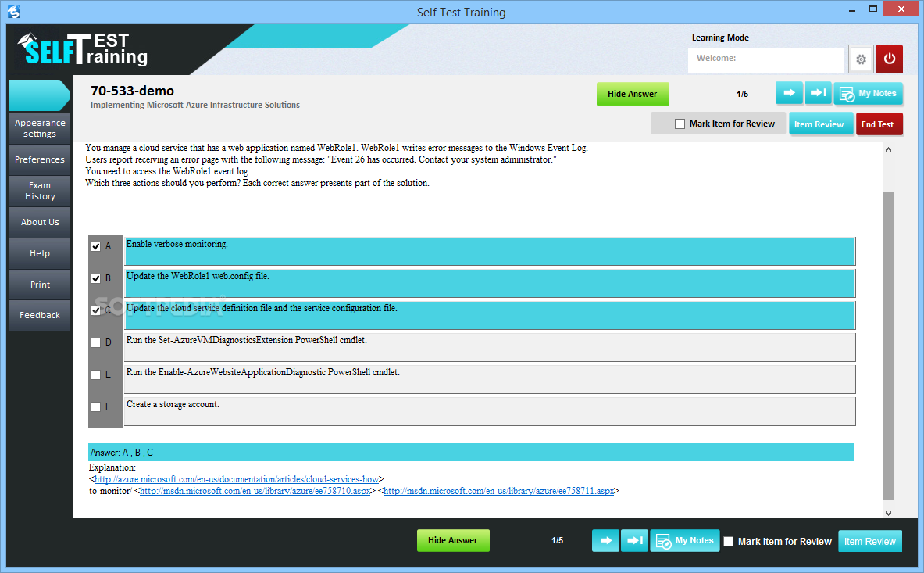Toggle answer B checkbox
The height and width of the screenshot is (573, 924).
(x=95, y=278)
